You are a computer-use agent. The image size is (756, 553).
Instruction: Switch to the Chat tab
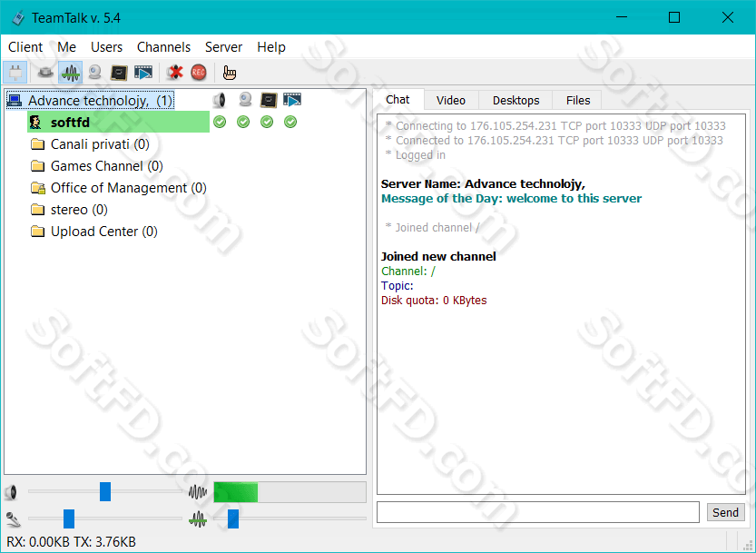[x=398, y=99]
